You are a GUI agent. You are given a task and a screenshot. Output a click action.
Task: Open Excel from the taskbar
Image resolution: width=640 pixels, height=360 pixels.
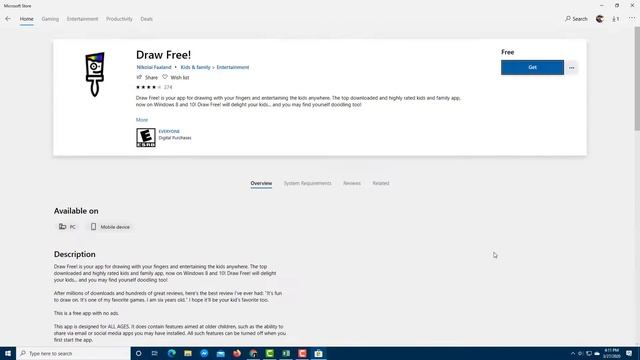(286, 353)
